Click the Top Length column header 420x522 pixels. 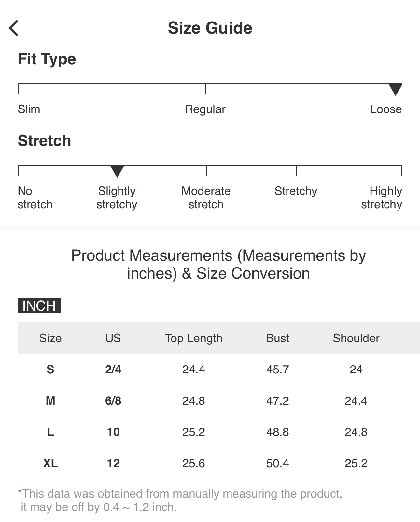(x=193, y=338)
